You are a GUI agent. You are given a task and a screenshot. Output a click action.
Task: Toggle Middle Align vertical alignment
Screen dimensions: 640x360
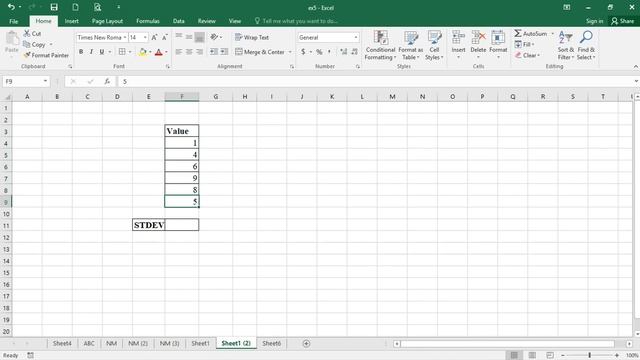pyautogui.click(x=189, y=37)
